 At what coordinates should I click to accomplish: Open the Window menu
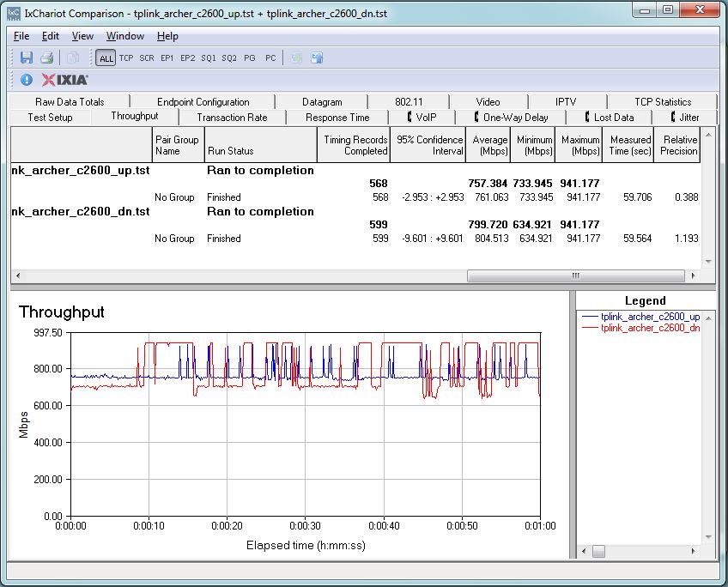(125, 36)
